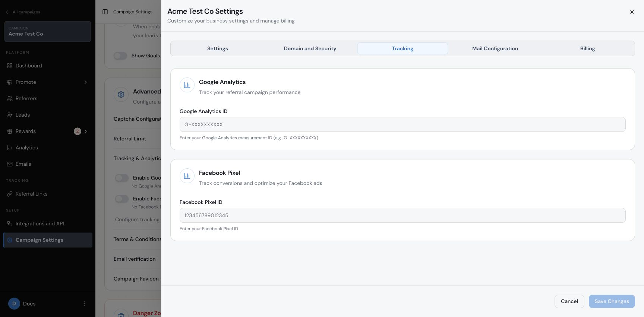Toggle the Show Goals switch
The image size is (644, 317).
120,56
